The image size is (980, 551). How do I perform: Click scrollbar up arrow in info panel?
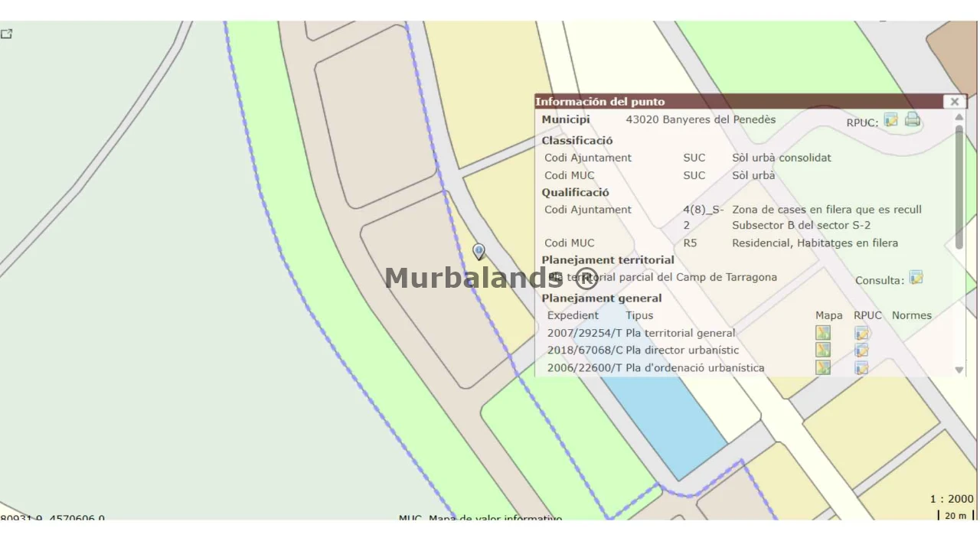tap(959, 117)
